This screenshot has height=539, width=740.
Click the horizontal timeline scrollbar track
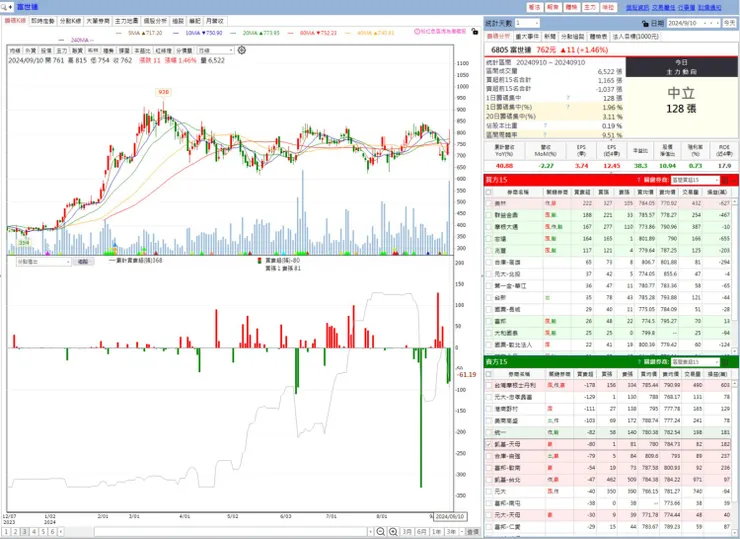click(230, 532)
